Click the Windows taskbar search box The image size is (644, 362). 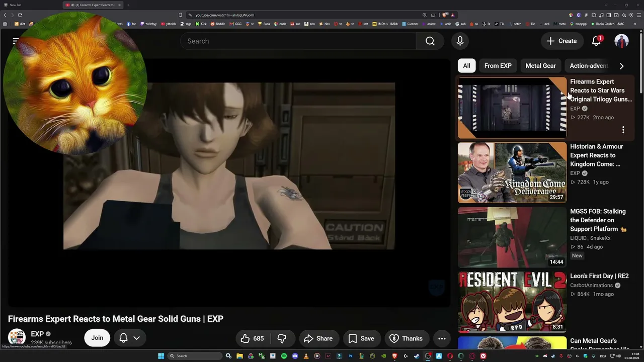195,356
